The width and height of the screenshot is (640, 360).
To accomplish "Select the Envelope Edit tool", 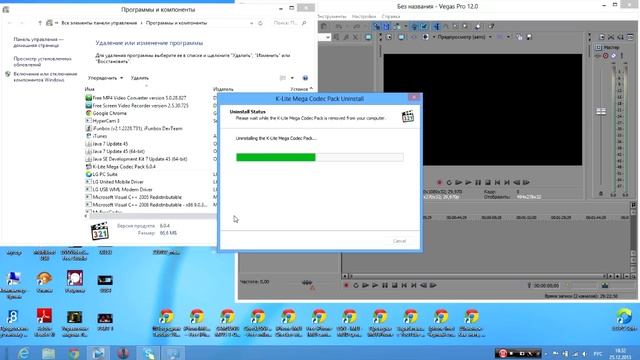I will tap(446, 27).
